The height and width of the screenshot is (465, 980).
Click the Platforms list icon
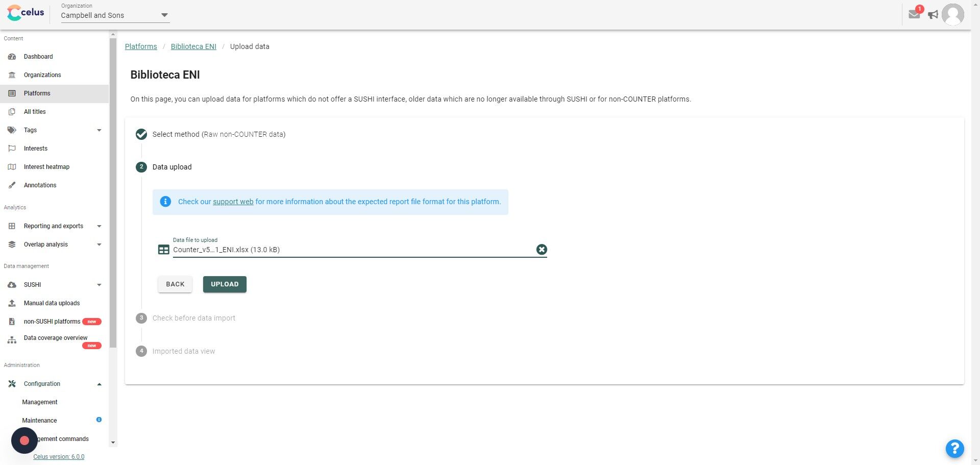pos(12,93)
